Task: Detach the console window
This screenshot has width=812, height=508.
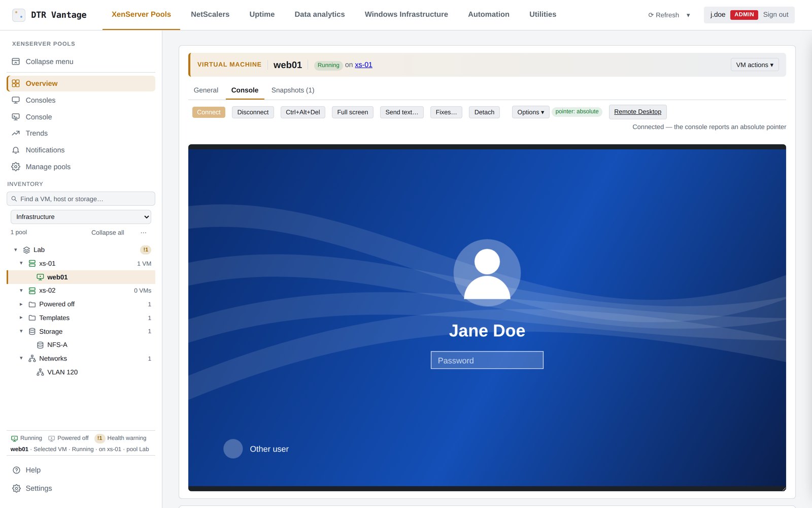Action: coord(484,112)
